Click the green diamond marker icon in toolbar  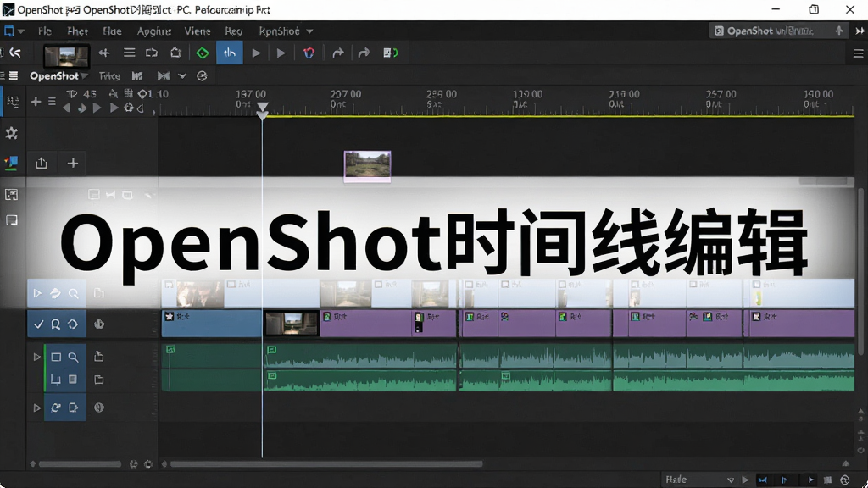pos(203,53)
